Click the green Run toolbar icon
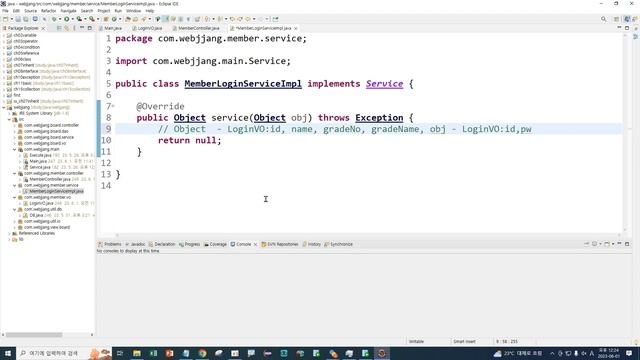640x360 pixels. (x=67, y=19)
